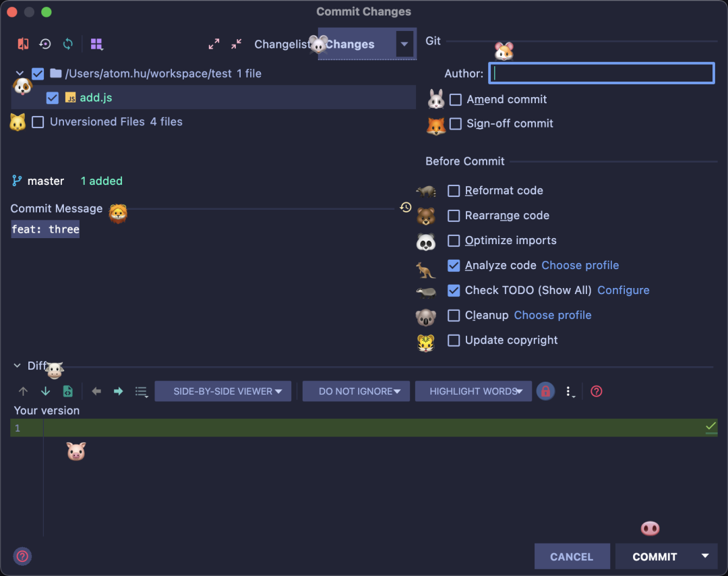Go to next difference arrow
Viewport: 728px width, 576px height.
point(46,391)
